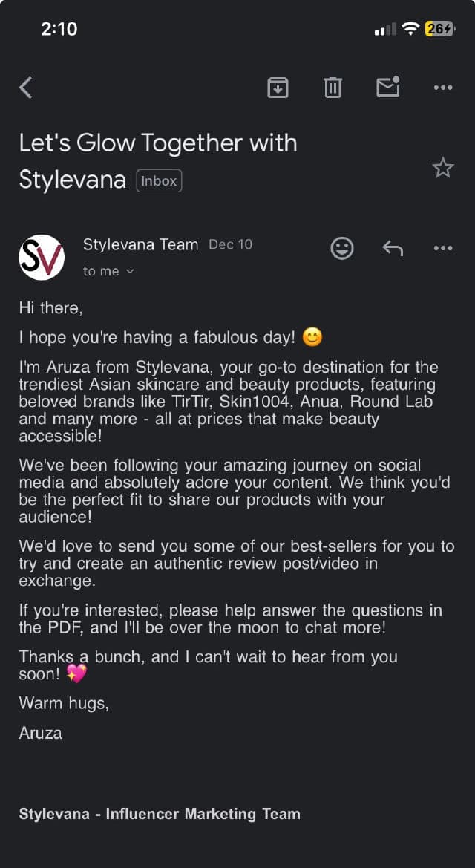Tap the cellular signal bars
Viewport: 475px width, 868px height.
click(x=385, y=30)
